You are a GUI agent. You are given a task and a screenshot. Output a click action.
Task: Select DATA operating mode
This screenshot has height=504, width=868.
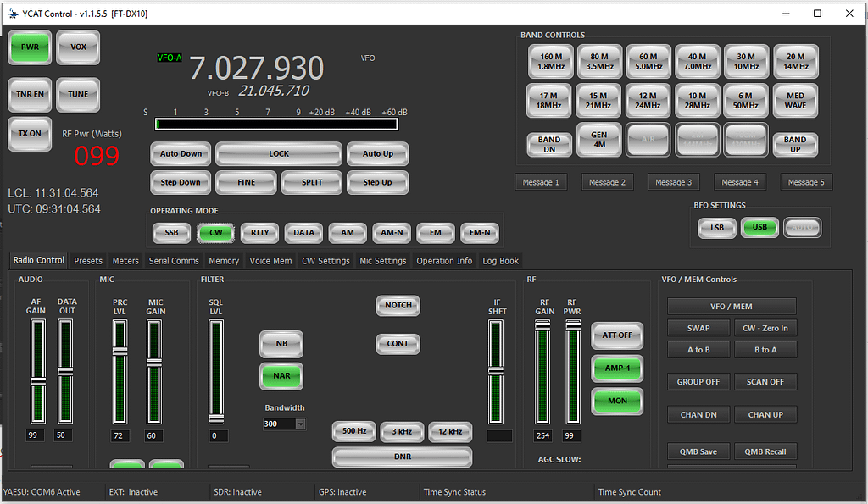pos(303,233)
